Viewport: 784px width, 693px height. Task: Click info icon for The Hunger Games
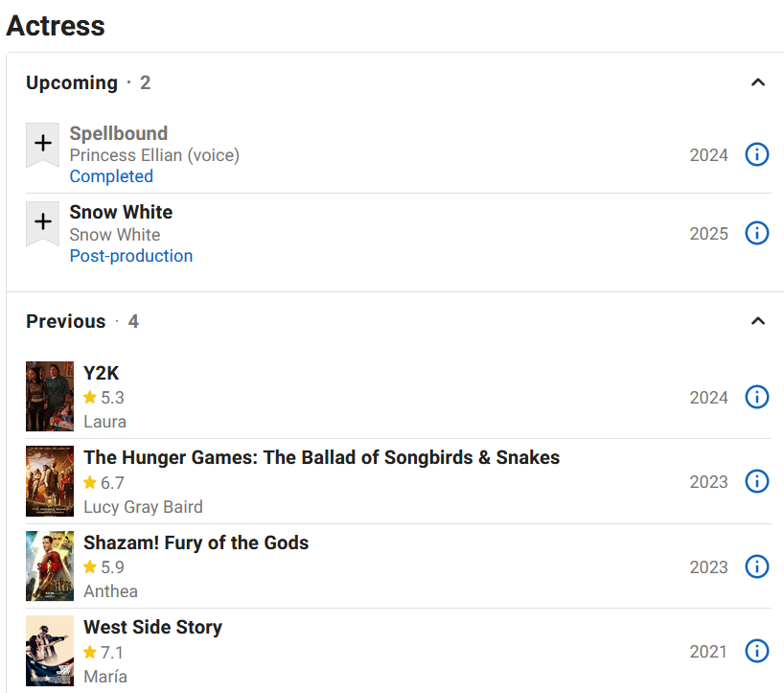pyautogui.click(x=756, y=482)
